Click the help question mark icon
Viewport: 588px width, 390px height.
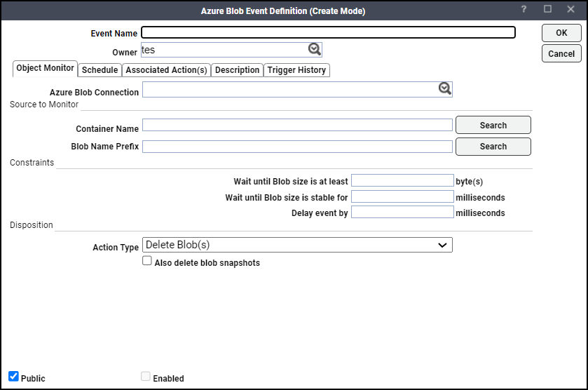click(524, 9)
